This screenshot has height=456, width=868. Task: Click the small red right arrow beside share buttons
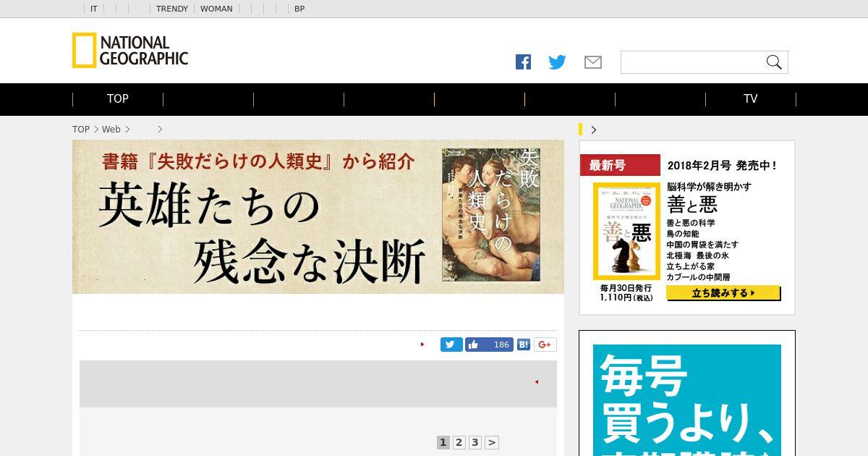click(x=422, y=345)
